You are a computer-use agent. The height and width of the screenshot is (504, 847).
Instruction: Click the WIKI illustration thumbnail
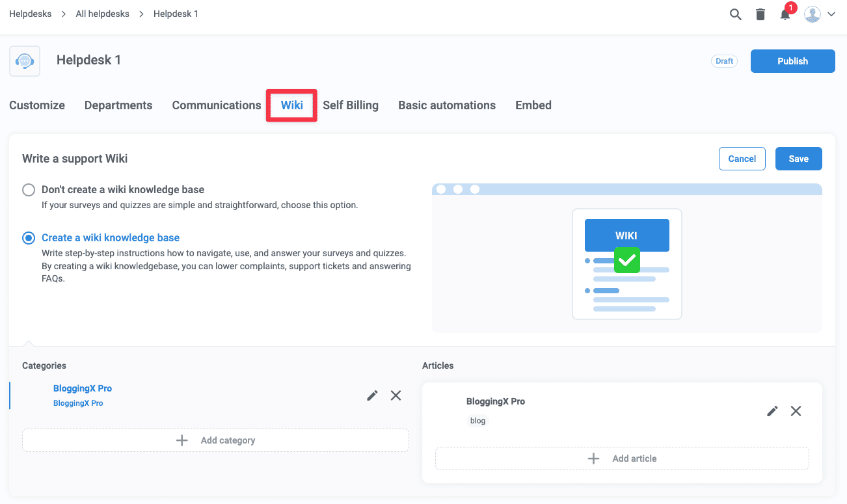point(627,264)
